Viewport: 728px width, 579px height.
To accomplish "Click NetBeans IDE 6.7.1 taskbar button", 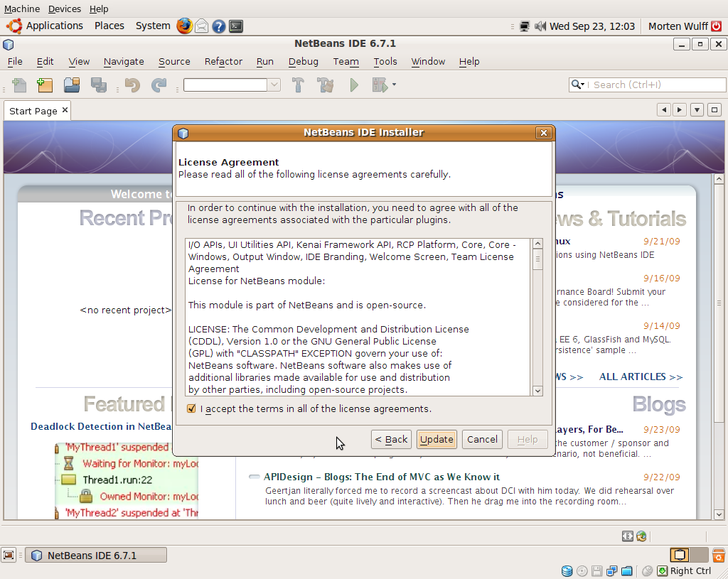I will click(96, 556).
